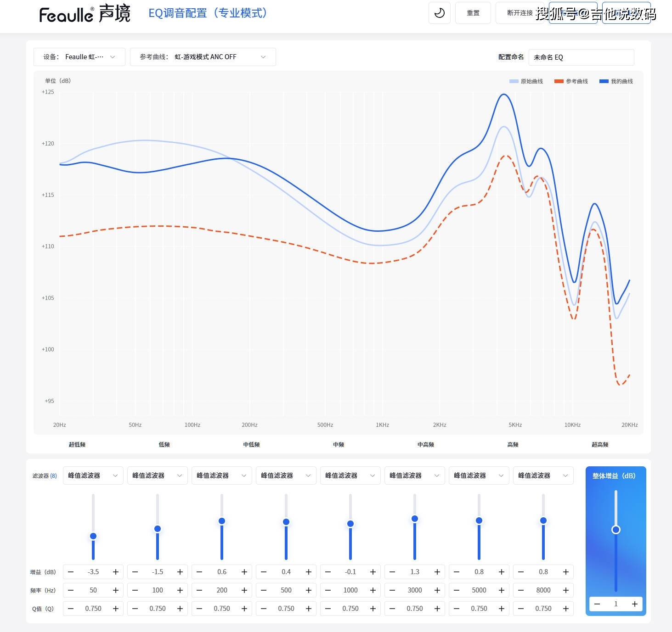Open the 设备 device dropdown
The width and height of the screenshot is (672, 632).
pos(79,57)
